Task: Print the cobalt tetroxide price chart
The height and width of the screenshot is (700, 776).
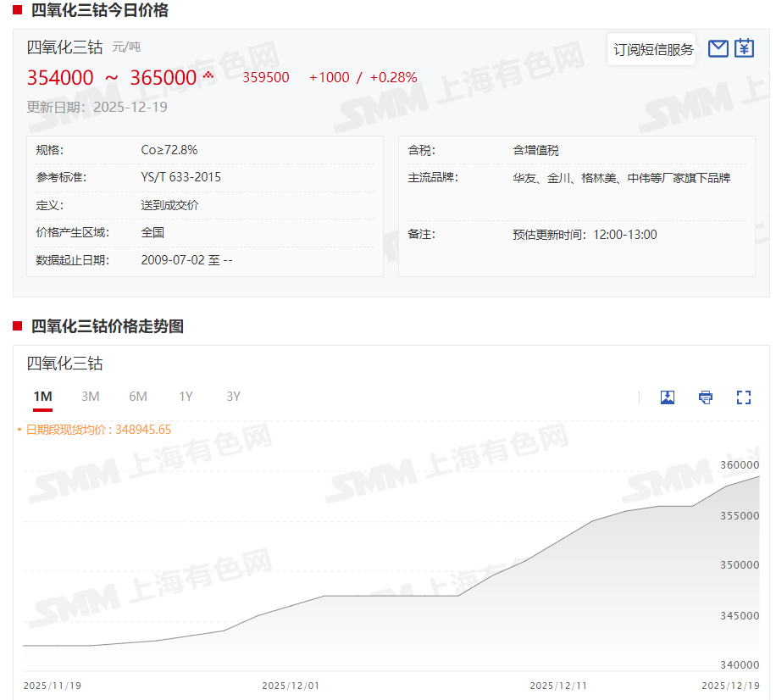Action: pos(706,397)
